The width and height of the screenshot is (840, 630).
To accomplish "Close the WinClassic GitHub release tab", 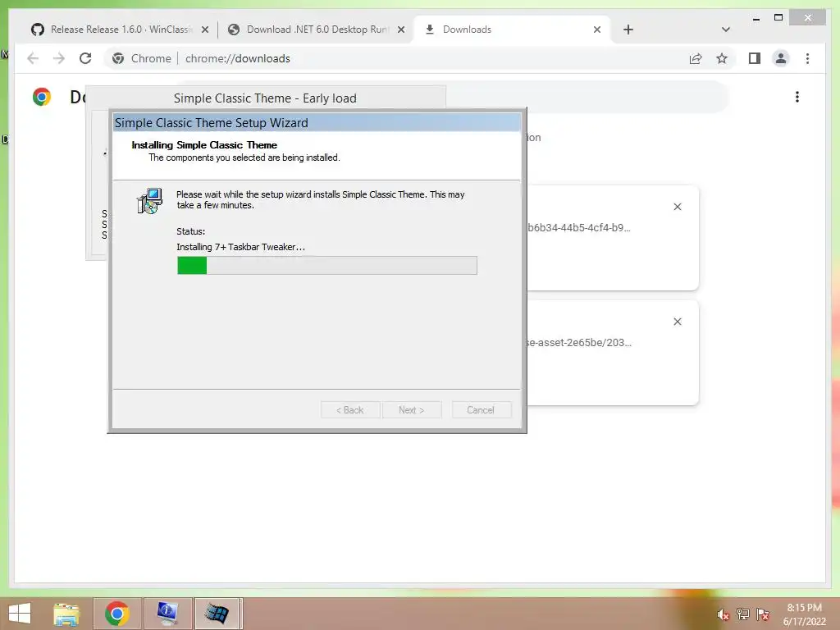I will pyautogui.click(x=204, y=30).
